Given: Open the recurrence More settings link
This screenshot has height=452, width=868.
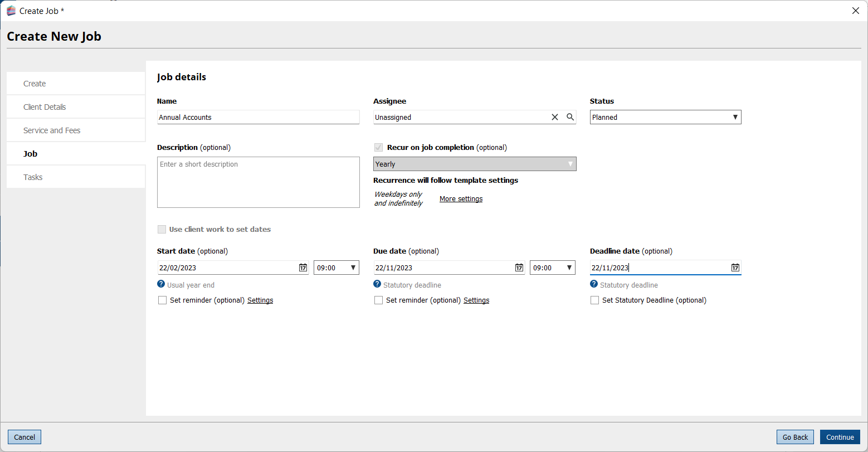Looking at the screenshot, I should [461, 199].
